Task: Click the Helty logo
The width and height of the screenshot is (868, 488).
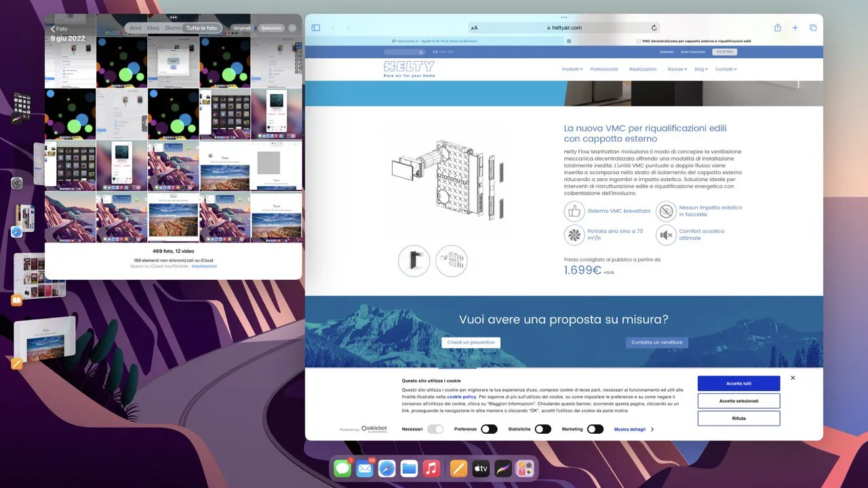Action: (409, 66)
